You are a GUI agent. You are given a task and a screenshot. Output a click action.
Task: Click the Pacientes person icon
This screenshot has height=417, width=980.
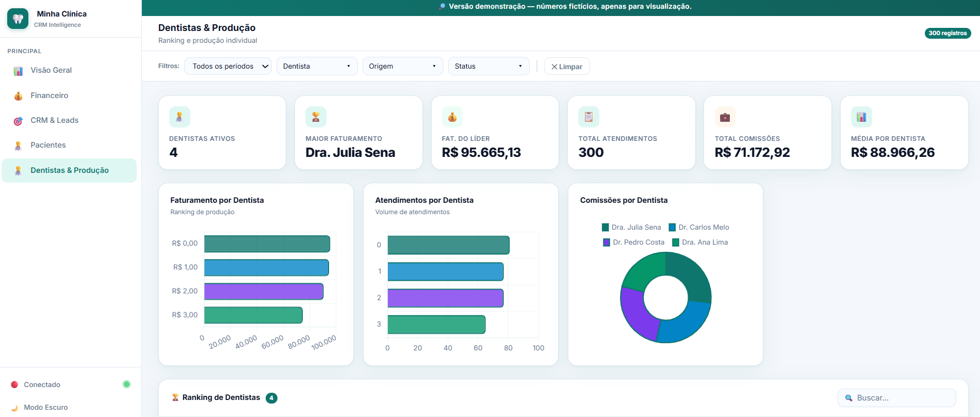click(18, 146)
